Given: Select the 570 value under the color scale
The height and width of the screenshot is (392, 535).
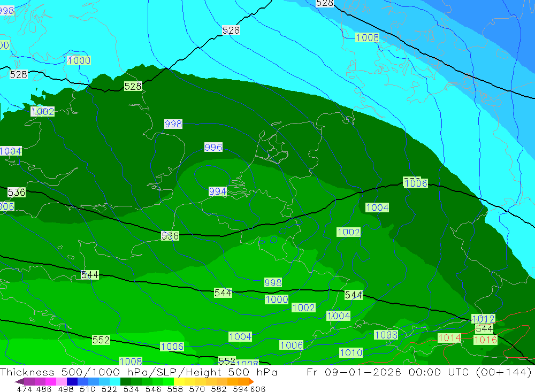Looking at the screenshot, I should tap(196, 389).
